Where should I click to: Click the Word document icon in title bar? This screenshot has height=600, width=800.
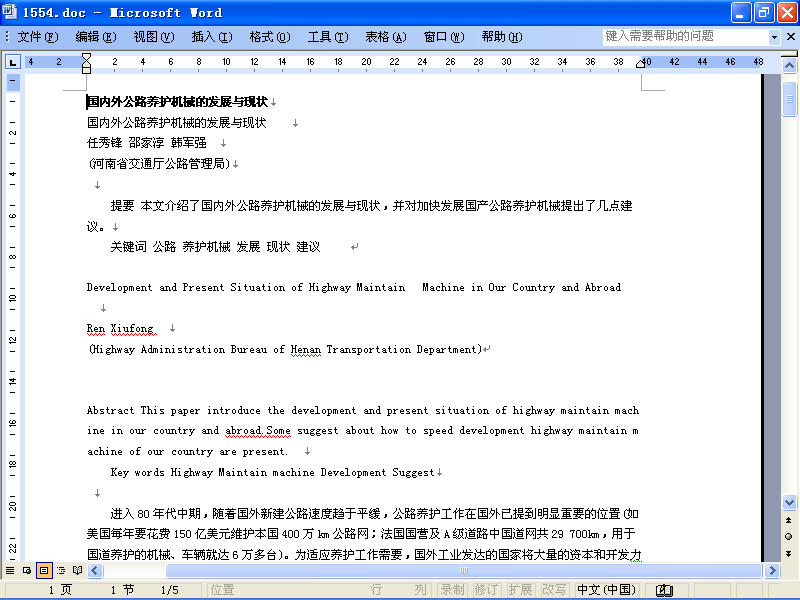pyautogui.click(x=9, y=11)
